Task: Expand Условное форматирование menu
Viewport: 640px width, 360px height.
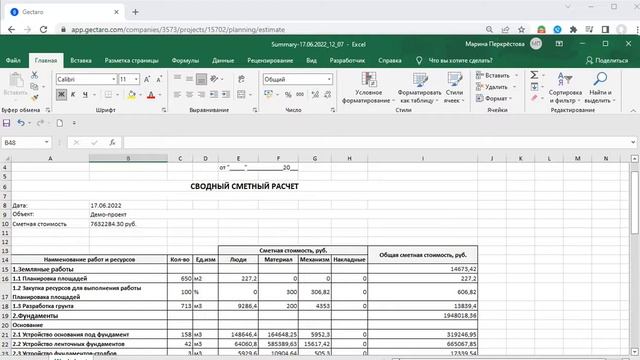Action: (368, 88)
